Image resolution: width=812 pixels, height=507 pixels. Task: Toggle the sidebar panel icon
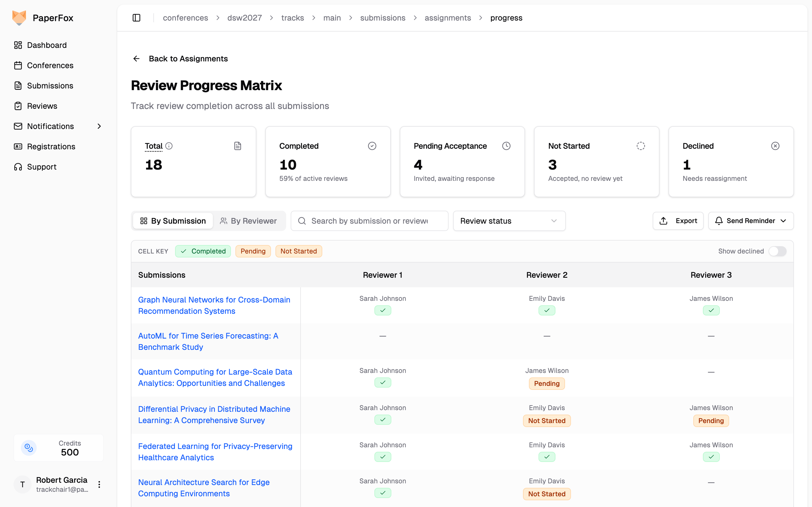(136, 18)
